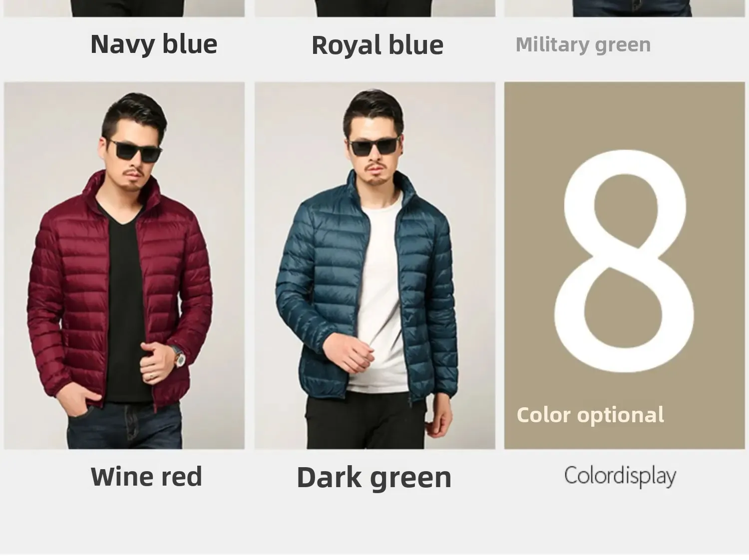Click the partial Military green jacket image
The image size is (749, 560).
pyautogui.click(x=625, y=8)
